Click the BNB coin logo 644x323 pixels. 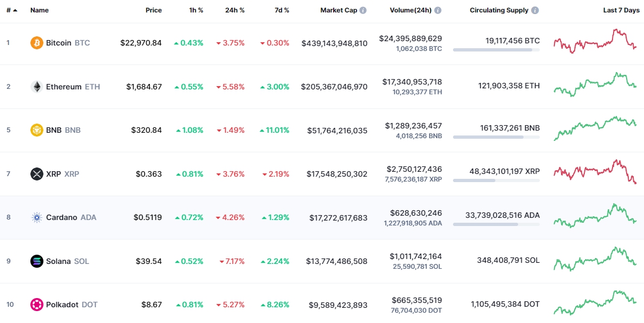point(36,130)
